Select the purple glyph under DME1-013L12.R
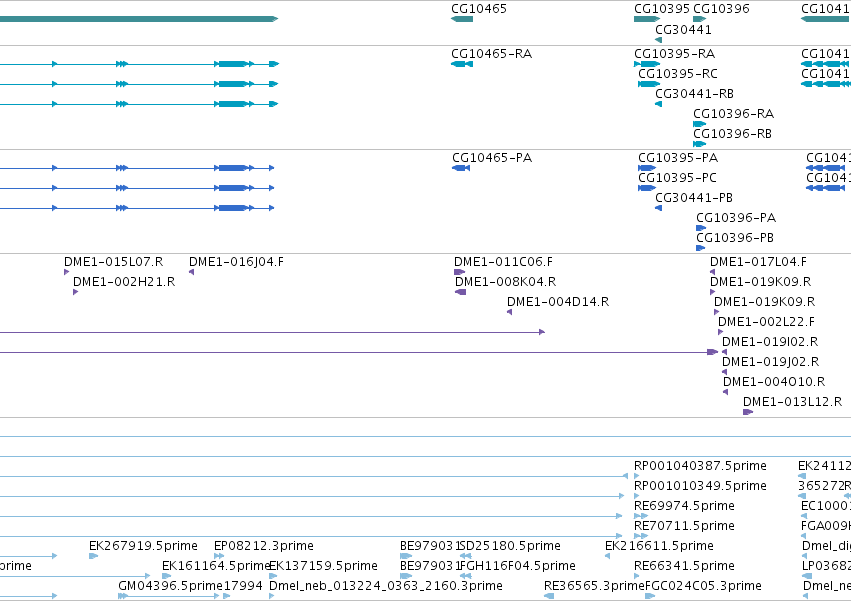Image resolution: width=851 pixels, height=601 pixels. pyautogui.click(x=748, y=412)
